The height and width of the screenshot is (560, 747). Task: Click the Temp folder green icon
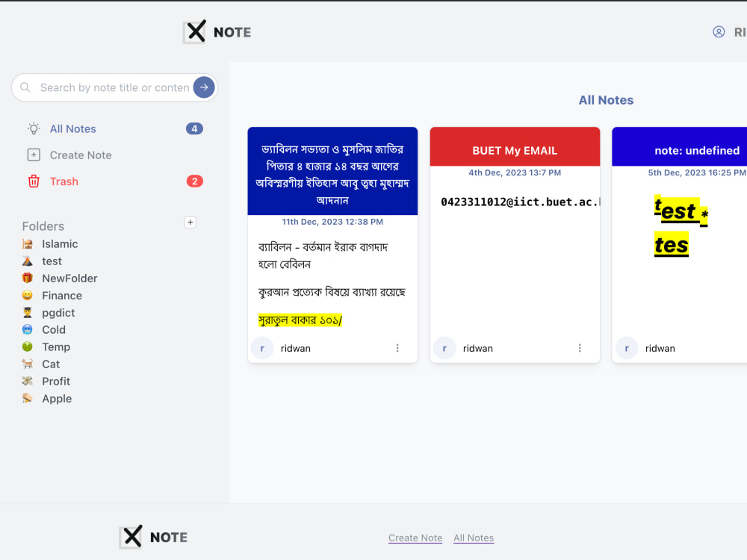(28, 346)
